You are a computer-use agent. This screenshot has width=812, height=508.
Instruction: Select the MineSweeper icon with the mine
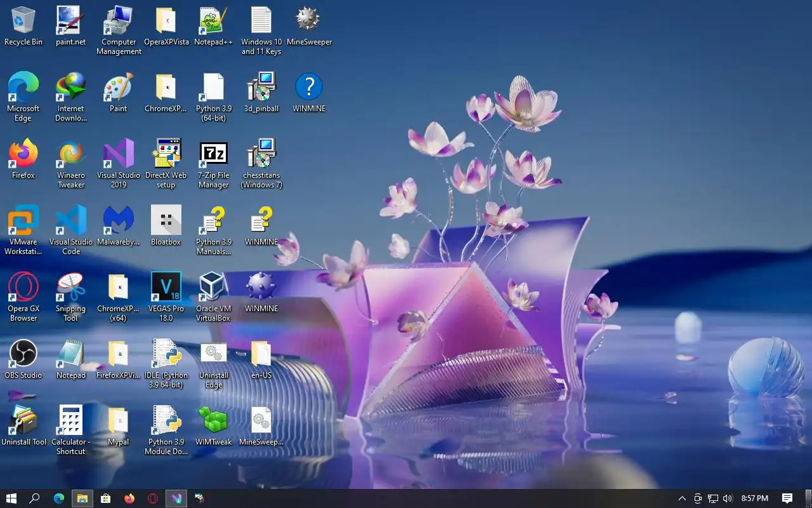click(x=309, y=27)
